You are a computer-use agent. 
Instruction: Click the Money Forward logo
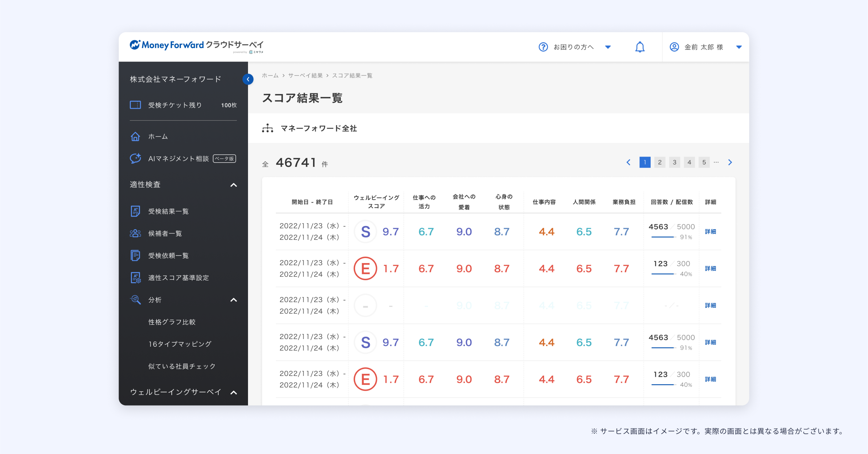coord(197,44)
